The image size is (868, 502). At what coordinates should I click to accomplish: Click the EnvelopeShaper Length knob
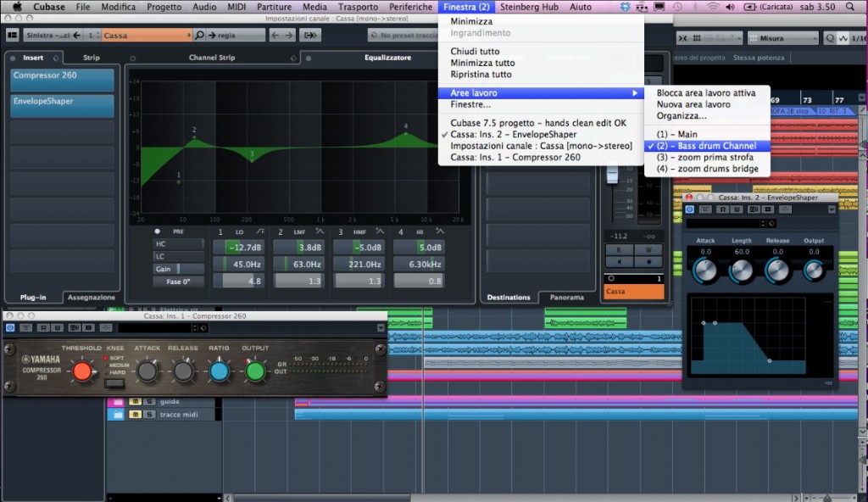(742, 271)
